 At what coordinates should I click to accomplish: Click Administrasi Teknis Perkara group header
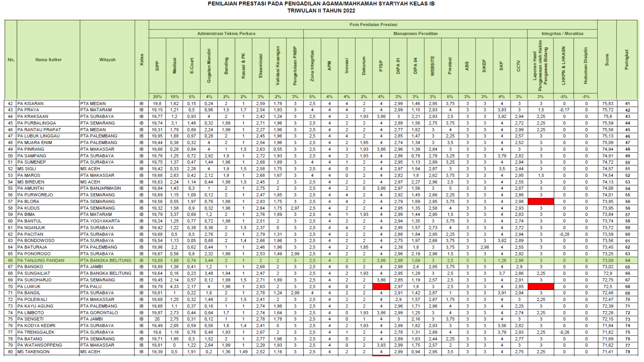coord(226,34)
